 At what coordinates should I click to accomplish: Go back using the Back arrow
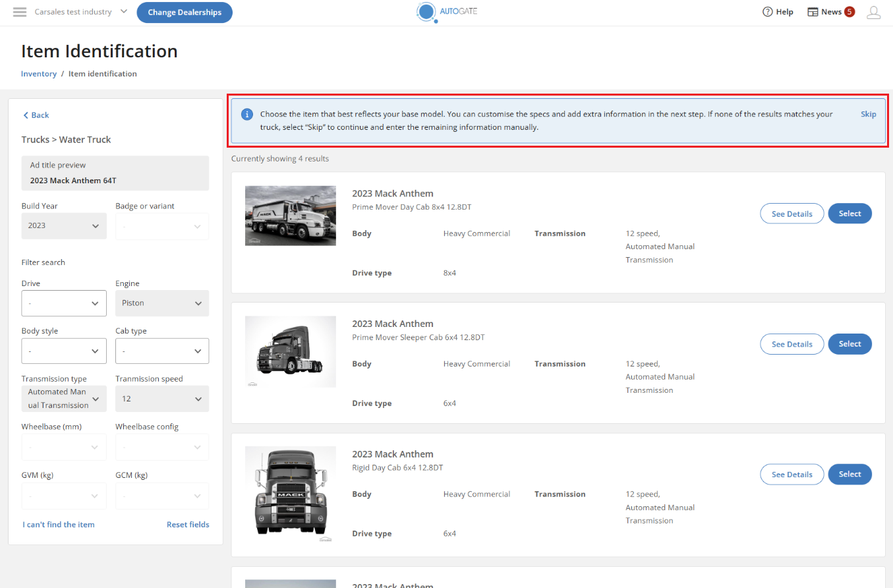click(x=36, y=115)
